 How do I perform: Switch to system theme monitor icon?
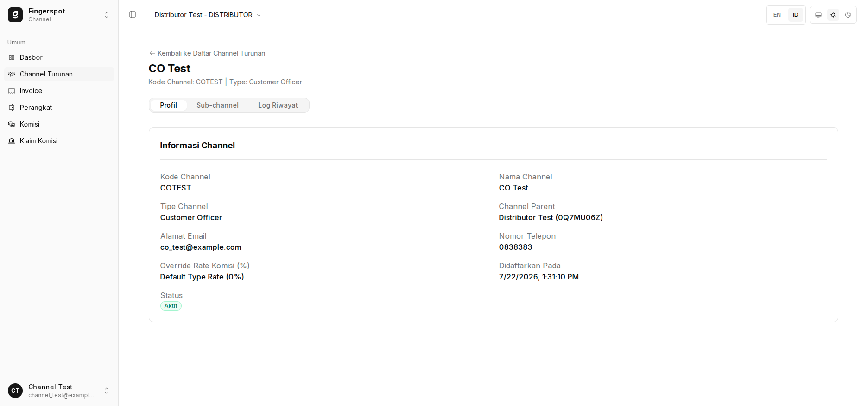[818, 15]
